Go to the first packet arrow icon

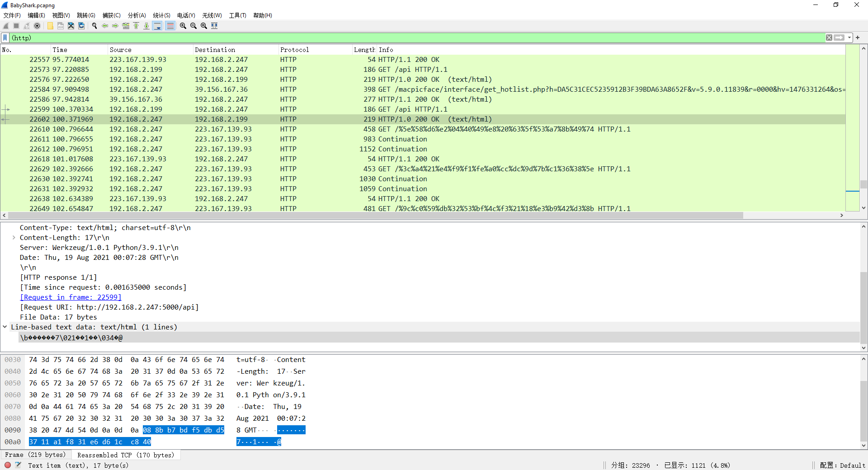pos(136,26)
